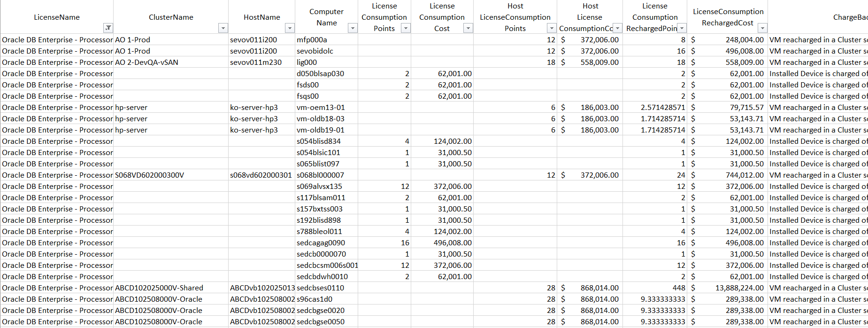Select the vm-oem13-01 cell
Image resolution: width=868 pixels, height=328 pixels.
tap(326, 108)
